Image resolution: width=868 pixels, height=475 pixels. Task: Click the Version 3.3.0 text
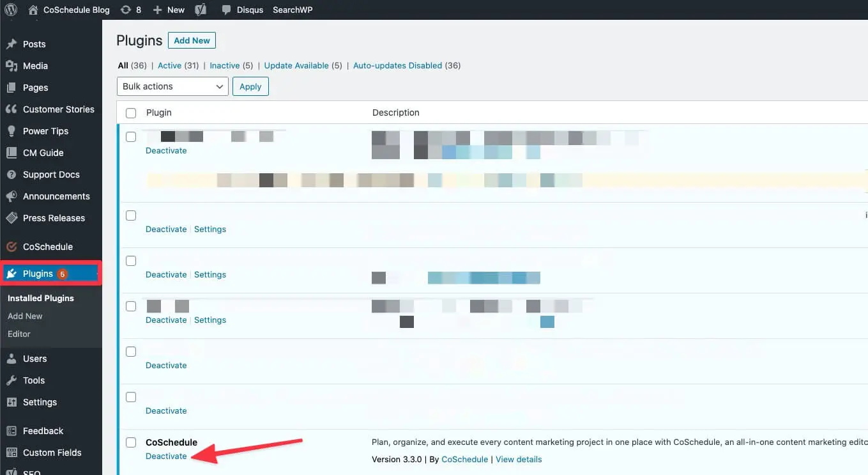397,459
